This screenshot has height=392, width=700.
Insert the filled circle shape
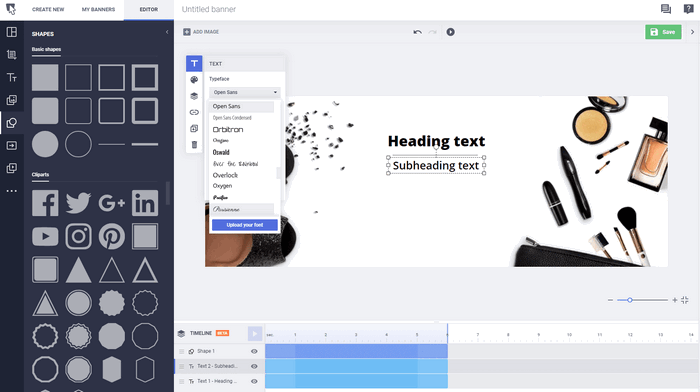[45, 144]
